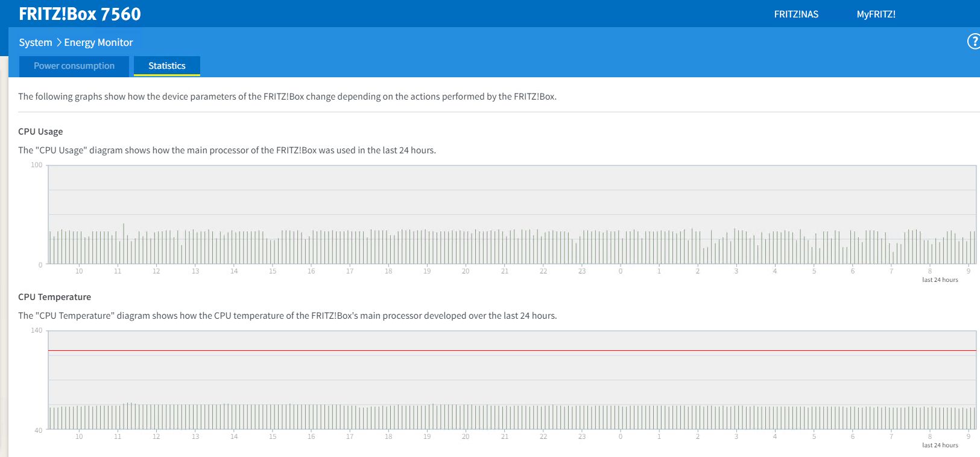The height and width of the screenshot is (457, 980).
Task: Click the tallest CPU usage bar near hour 11
Action: click(124, 243)
